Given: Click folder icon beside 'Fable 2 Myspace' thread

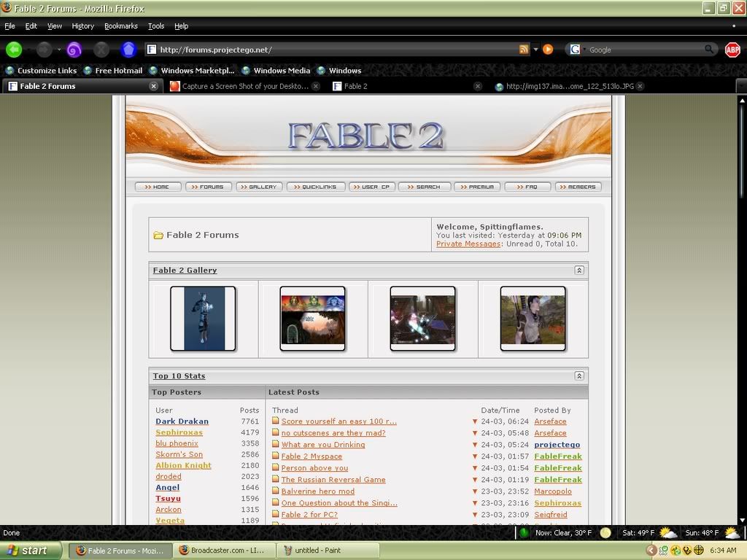Looking at the screenshot, I should click(275, 456).
